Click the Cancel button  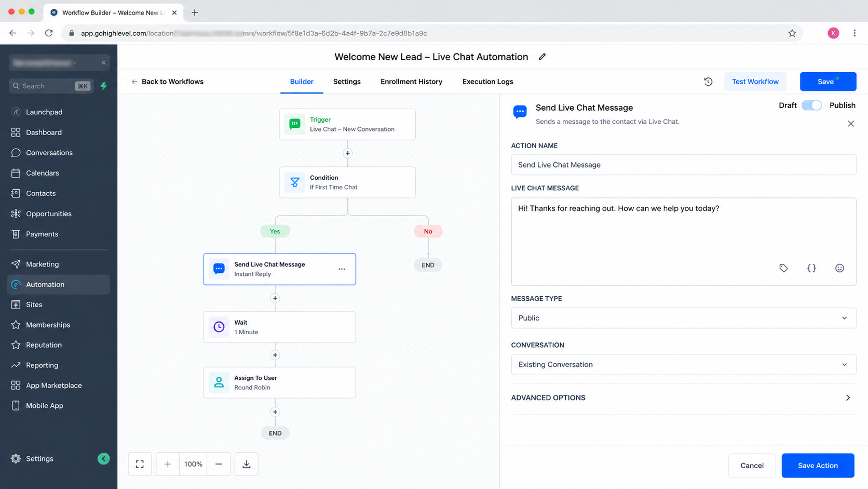click(x=752, y=466)
